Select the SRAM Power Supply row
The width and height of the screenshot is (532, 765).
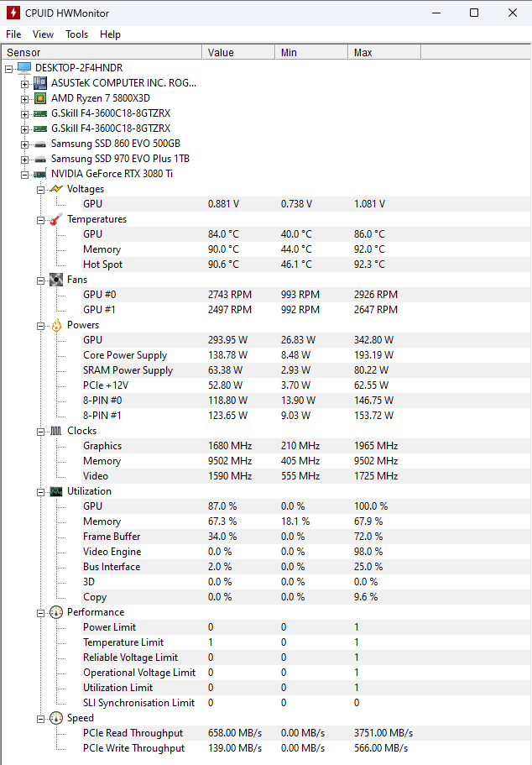(306, 370)
